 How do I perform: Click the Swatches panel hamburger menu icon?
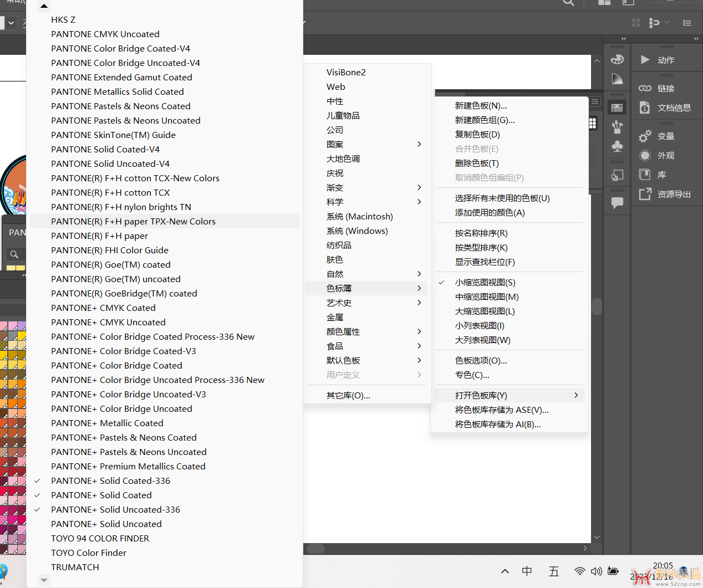click(x=595, y=102)
